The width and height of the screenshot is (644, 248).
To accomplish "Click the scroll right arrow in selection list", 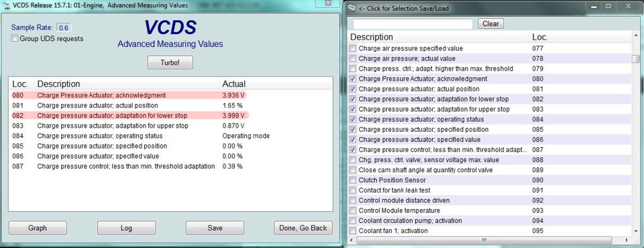I will [x=627, y=240].
